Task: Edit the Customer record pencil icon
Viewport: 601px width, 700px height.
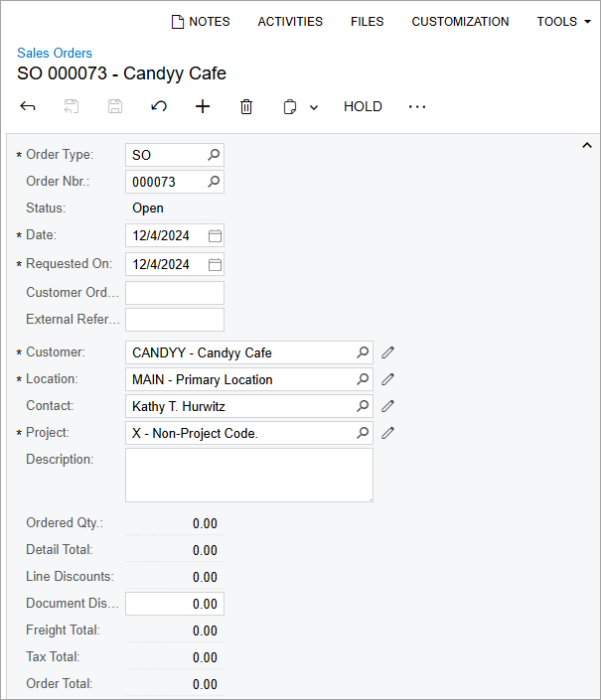Action: (x=388, y=352)
